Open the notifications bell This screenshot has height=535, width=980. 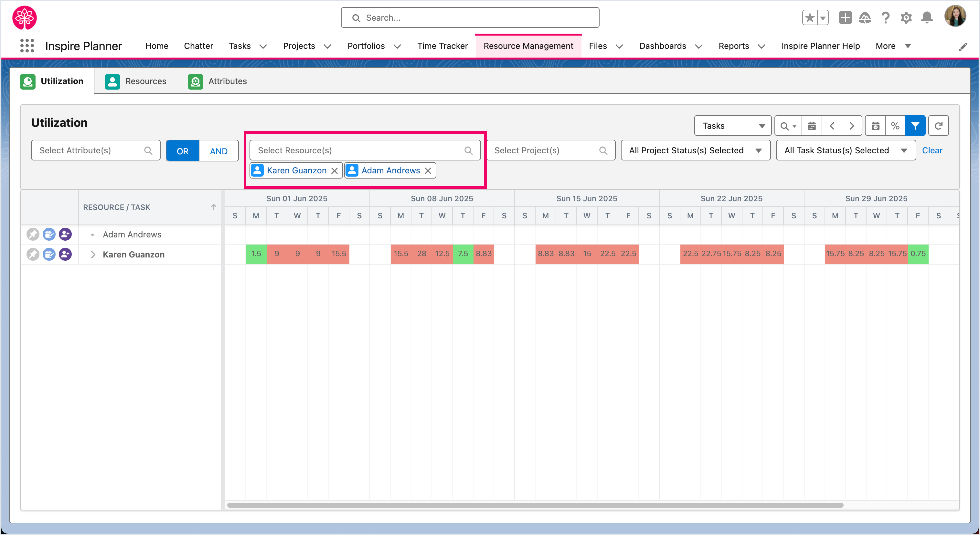click(x=927, y=17)
